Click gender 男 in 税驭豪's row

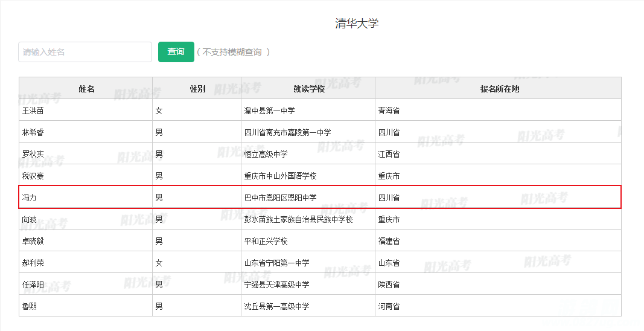point(159,176)
